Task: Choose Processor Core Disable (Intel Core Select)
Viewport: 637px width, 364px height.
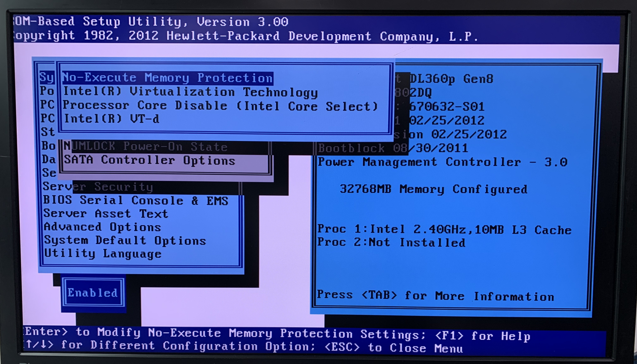Action: (x=220, y=106)
